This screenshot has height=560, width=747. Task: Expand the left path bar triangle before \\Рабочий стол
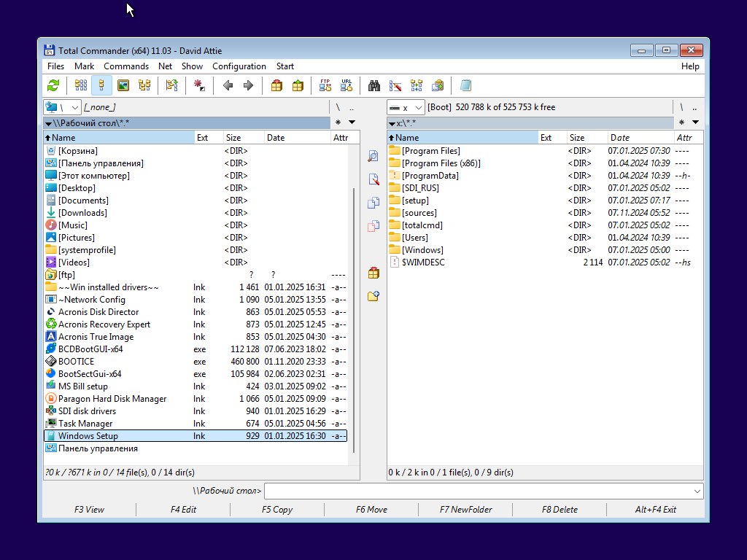48,124
